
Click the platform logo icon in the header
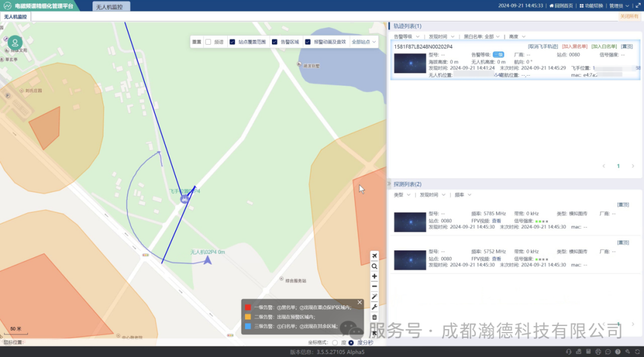tap(7, 6)
